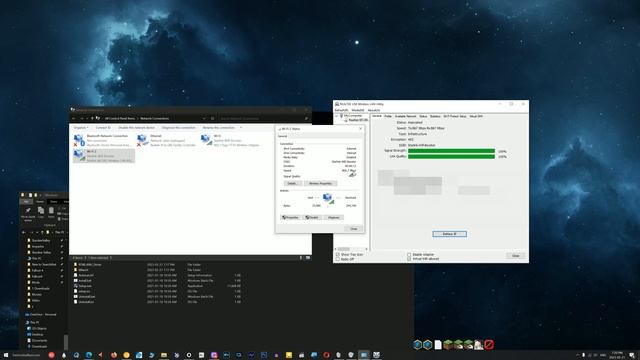Switch to Wi-Fi Protect Setup tab
Image resolution: width=640 pixels, height=360 pixels.
(455, 116)
